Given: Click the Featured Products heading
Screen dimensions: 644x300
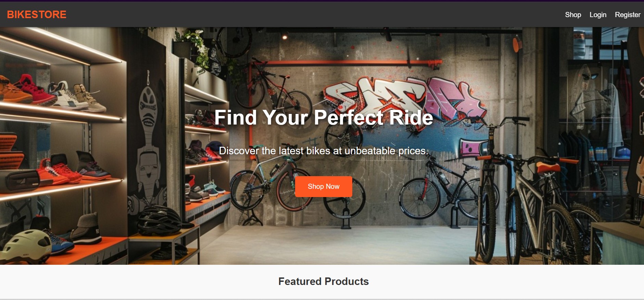Looking at the screenshot, I should pos(323,282).
